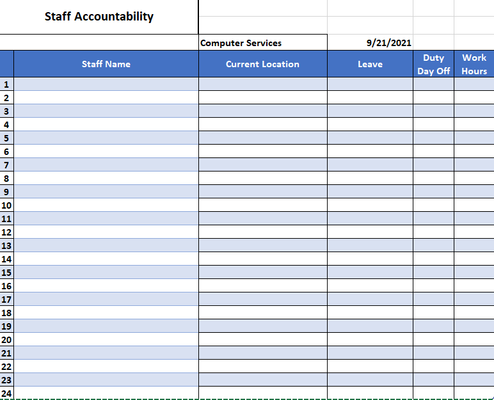Select the Work Hours column header
494x400 pixels.
474,64
